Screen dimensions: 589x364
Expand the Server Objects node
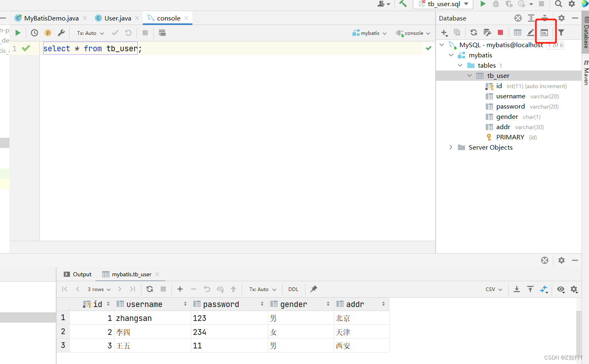tap(451, 147)
